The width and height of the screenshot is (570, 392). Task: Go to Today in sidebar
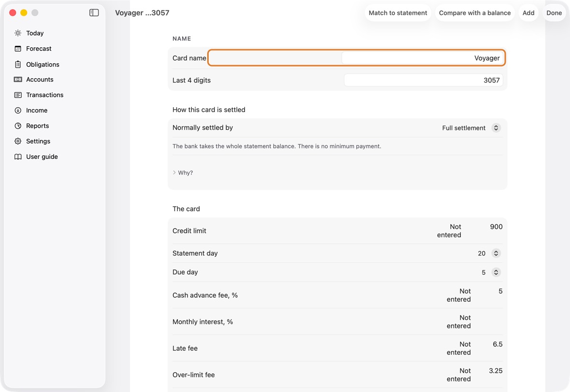pyautogui.click(x=35, y=33)
